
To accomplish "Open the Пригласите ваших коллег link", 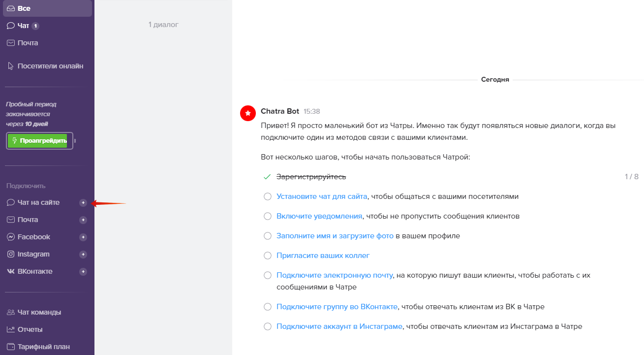I will pyautogui.click(x=323, y=256).
